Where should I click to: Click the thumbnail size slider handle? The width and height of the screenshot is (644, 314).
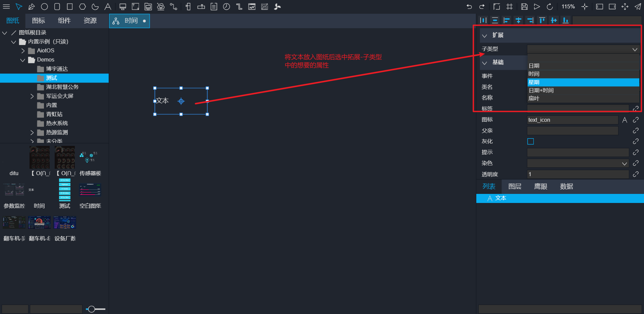pyautogui.click(x=91, y=309)
